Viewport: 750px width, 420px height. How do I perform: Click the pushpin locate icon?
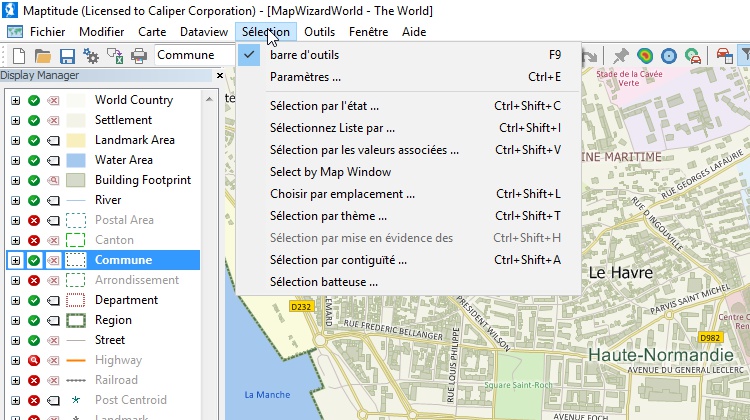click(x=621, y=56)
